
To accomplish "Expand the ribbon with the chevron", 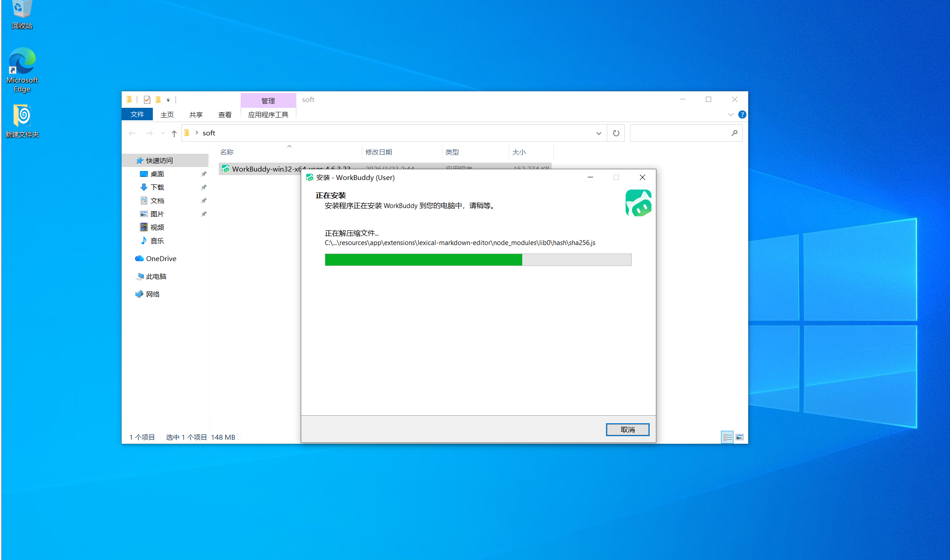I will pyautogui.click(x=730, y=114).
